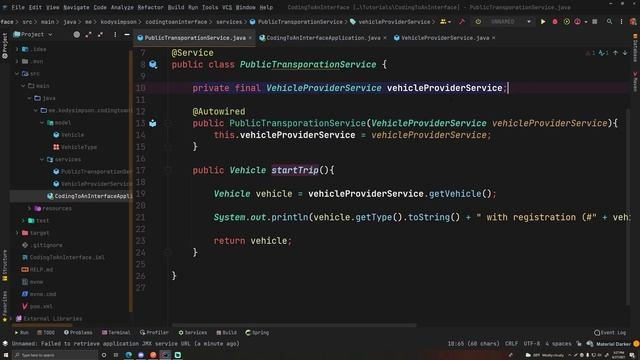640x360 pixels.
Task: Expand the test folder
Action: pos(23,220)
